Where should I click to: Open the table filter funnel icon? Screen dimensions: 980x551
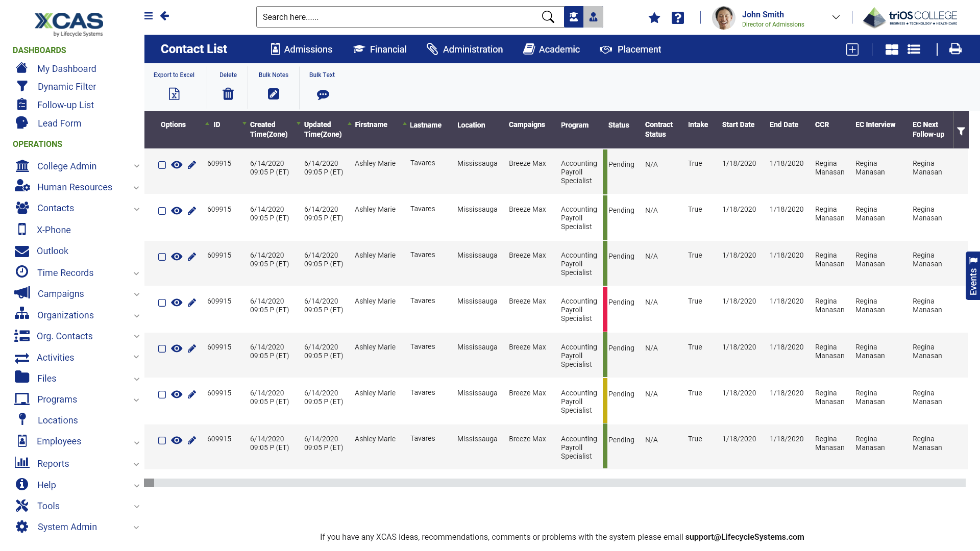click(961, 131)
